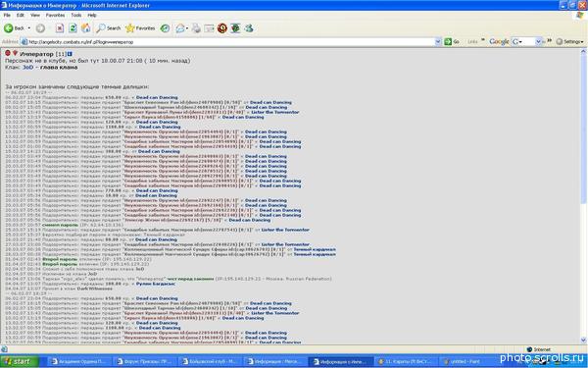The width and height of the screenshot is (588, 368).
Task: Open the Favorites menu
Action: [55, 15]
